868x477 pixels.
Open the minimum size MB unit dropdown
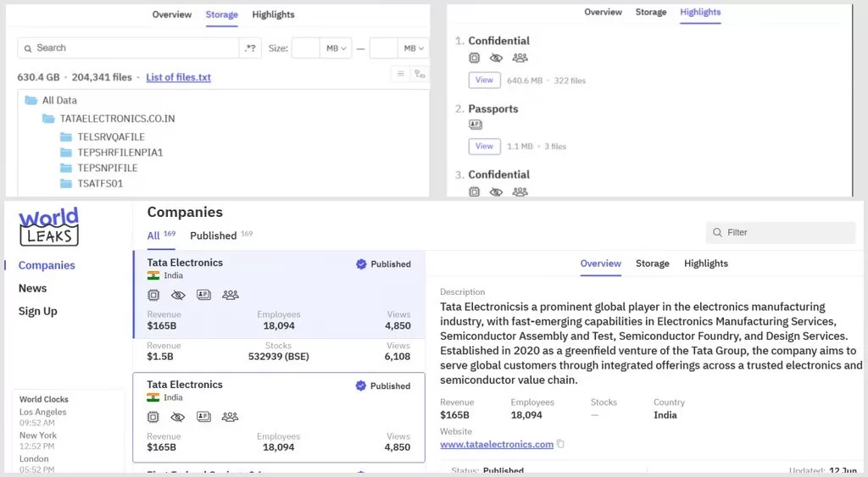tap(336, 48)
